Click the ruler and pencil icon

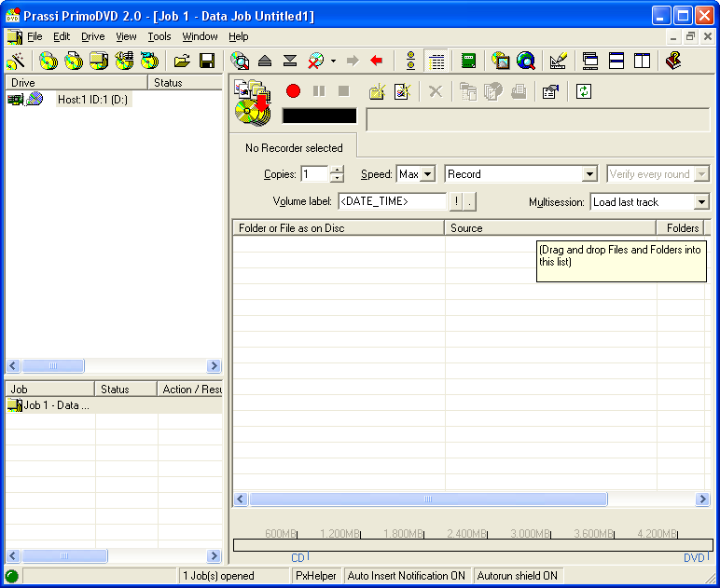coord(558,61)
